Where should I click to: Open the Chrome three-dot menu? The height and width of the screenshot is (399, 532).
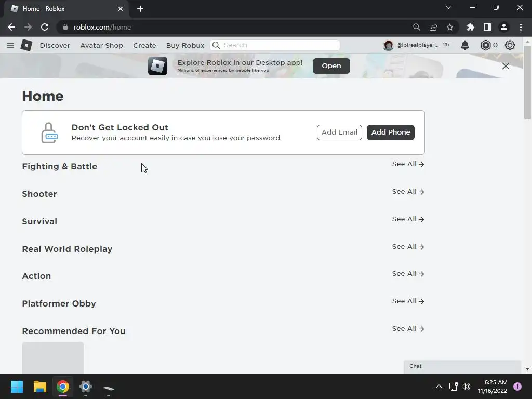[x=521, y=27]
